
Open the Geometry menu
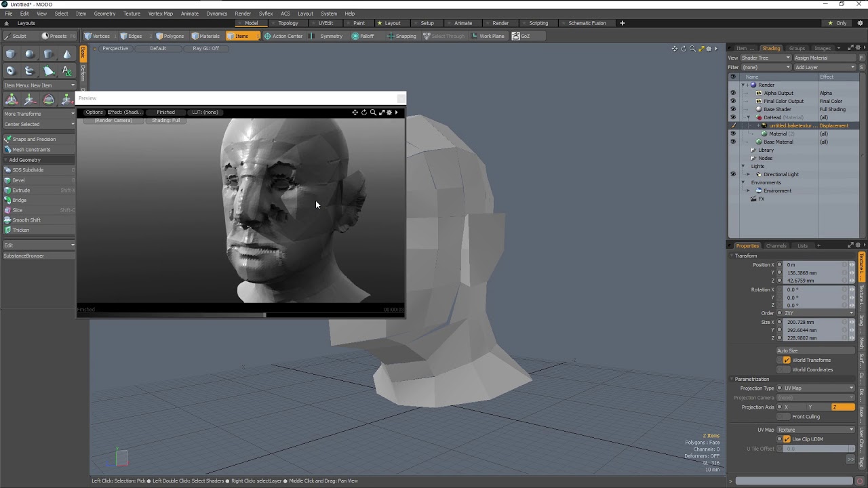point(104,14)
